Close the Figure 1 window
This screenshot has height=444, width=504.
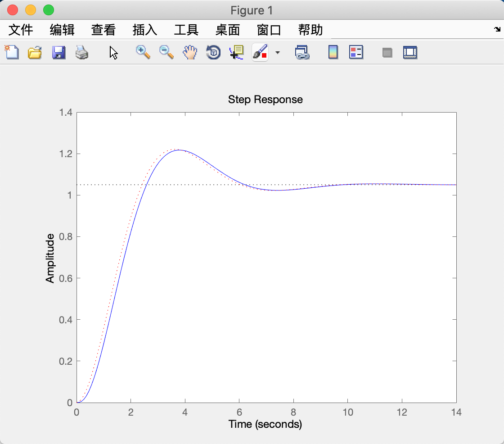(x=13, y=10)
